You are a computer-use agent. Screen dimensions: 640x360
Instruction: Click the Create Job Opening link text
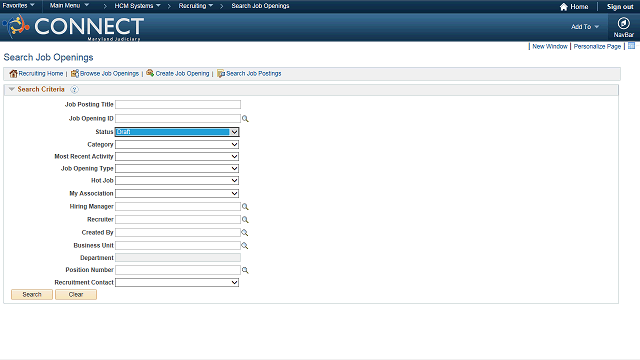pos(182,73)
